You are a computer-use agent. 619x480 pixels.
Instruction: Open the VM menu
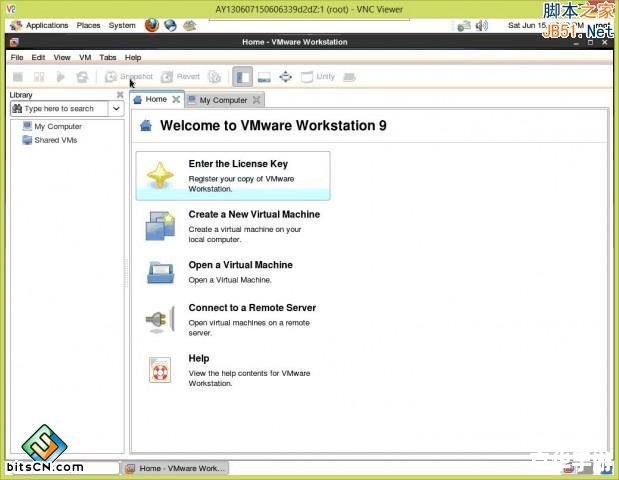(85, 57)
